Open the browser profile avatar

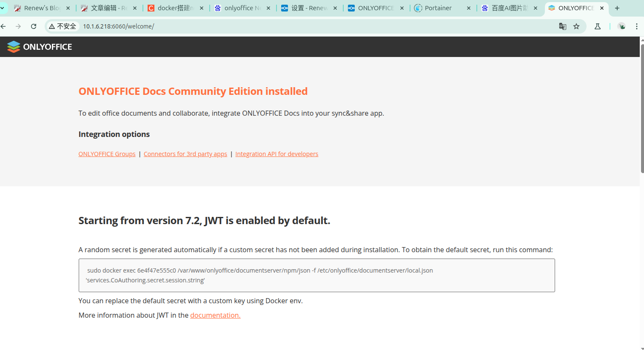(x=621, y=26)
